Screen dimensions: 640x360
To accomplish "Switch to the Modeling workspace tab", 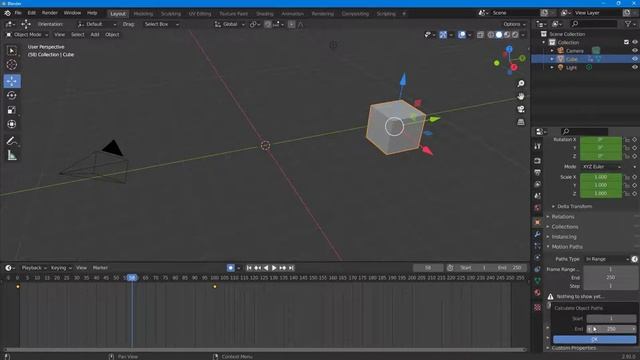I will click(x=143, y=13).
